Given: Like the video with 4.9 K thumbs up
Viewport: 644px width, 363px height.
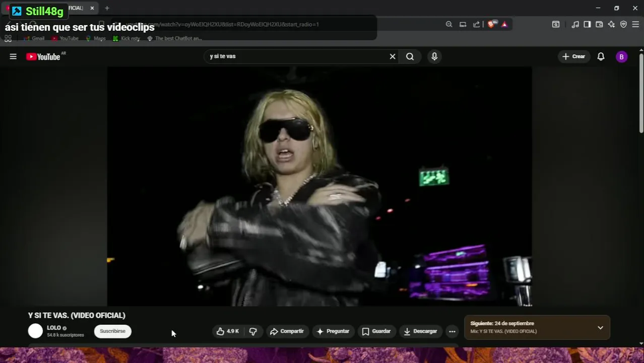Looking at the screenshot, I should click(x=228, y=331).
